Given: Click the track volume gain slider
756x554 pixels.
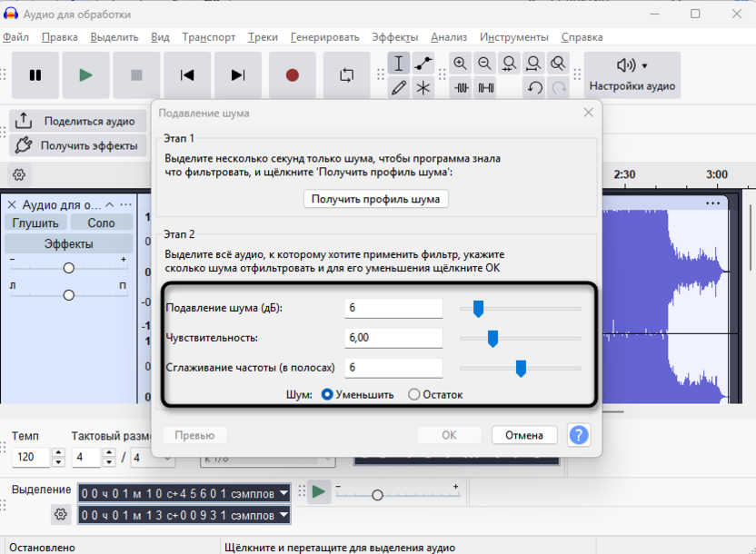Looking at the screenshot, I should [x=69, y=268].
